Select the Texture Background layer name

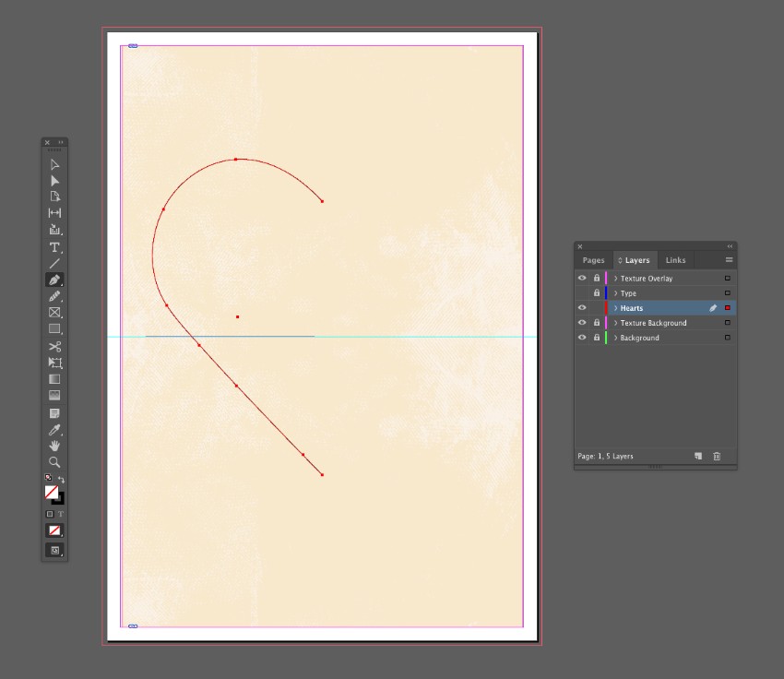tap(654, 323)
